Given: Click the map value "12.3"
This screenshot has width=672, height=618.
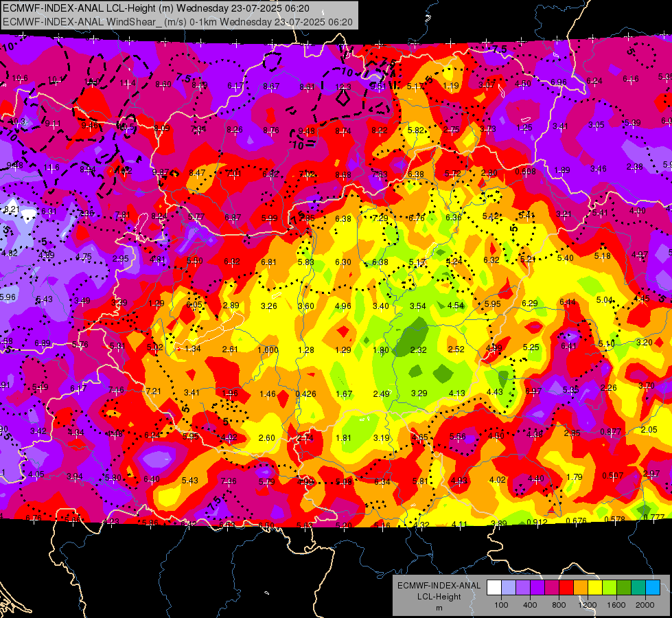Looking at the screenshot, I should pyautogui.click(x=343, y=87).
